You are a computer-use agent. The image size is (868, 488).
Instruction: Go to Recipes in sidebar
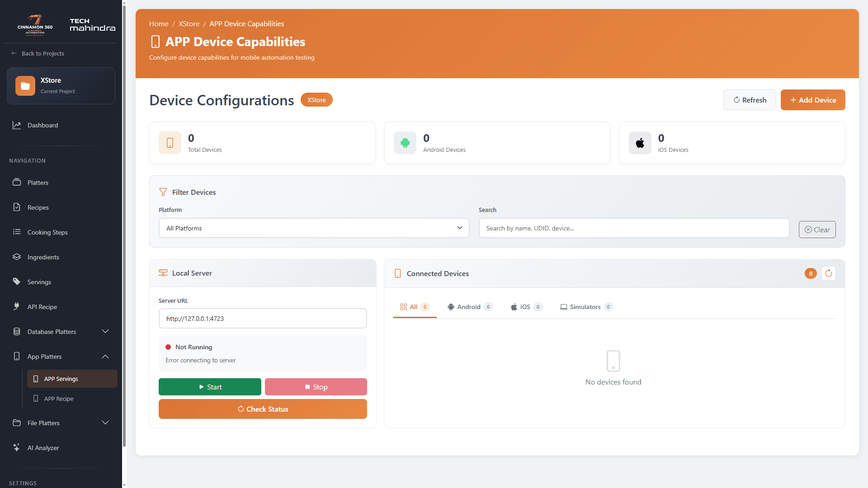tap(61, 207)
